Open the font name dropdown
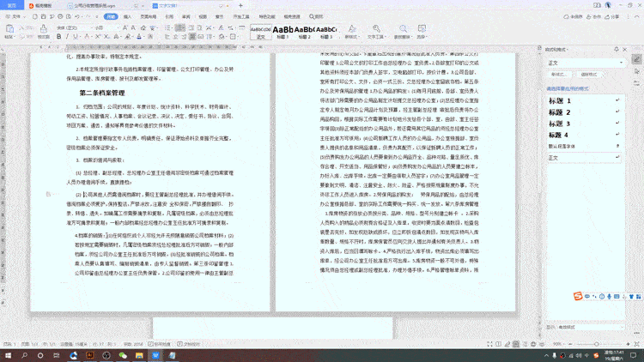The width and height of the screenshot is (644, 362). (91, 28)
